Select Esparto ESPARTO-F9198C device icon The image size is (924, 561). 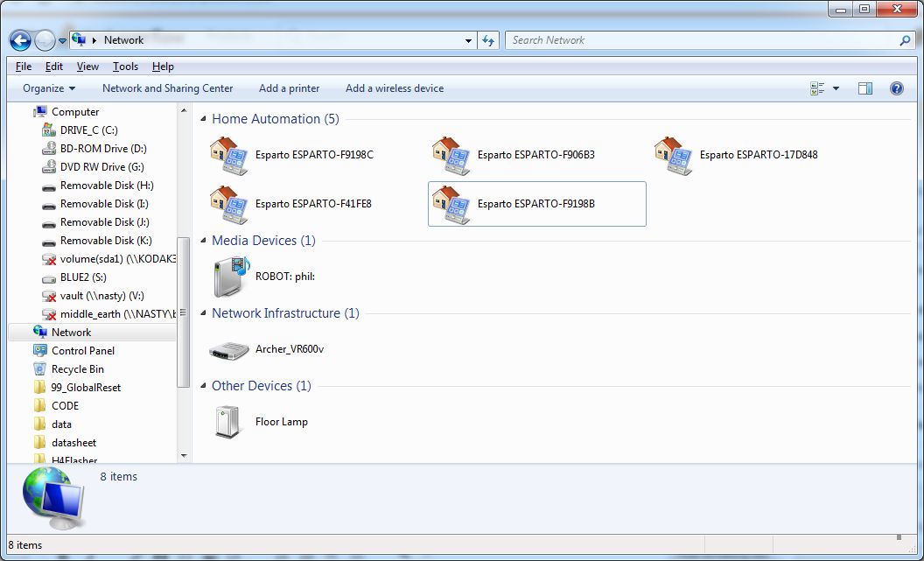tap(228, 156)
